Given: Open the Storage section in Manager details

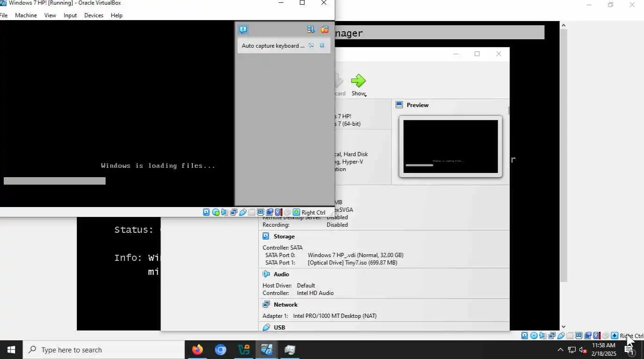Looking at the screenshot, I should coord(284,237).
